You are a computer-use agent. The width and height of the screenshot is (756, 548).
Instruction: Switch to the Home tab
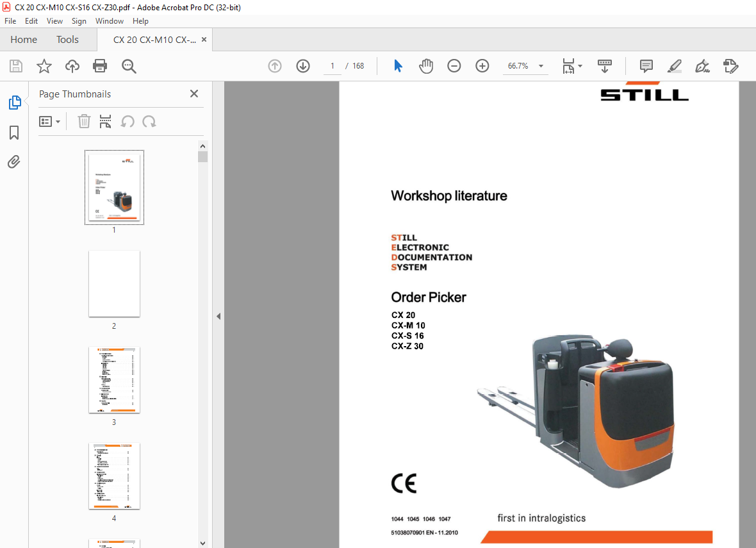24,40
